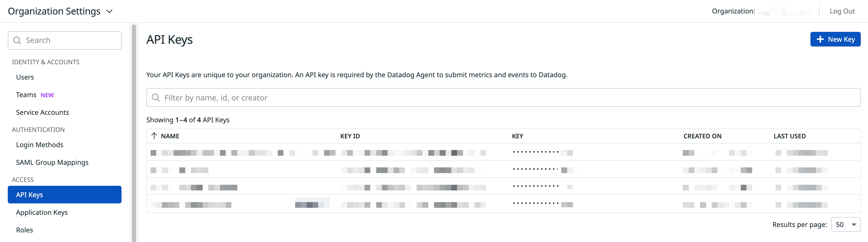Click the Log Out link

[842, 11]
